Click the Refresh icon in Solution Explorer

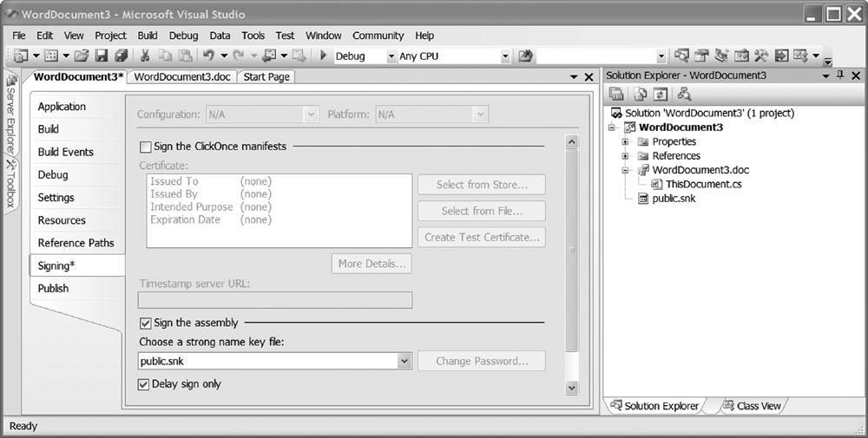tap(660, 94)
